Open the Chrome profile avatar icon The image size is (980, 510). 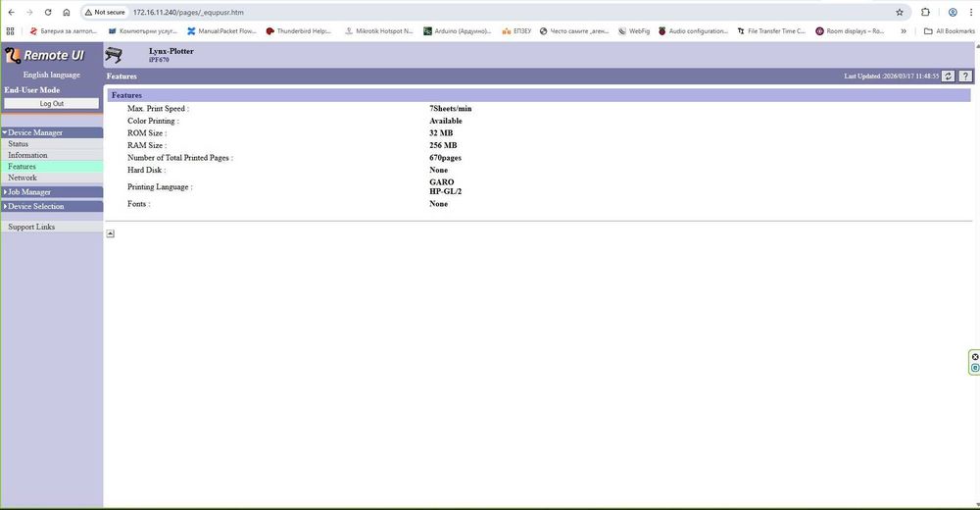(x=953, y=12)
